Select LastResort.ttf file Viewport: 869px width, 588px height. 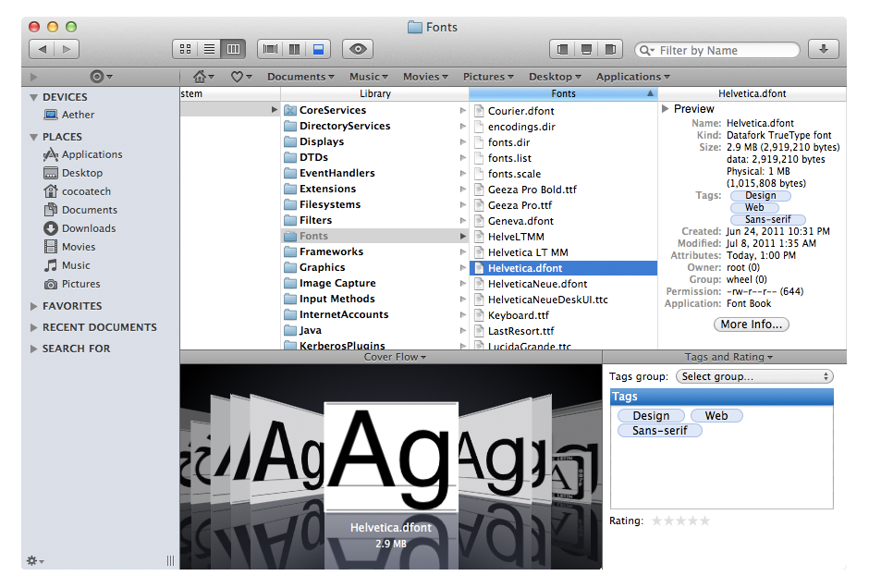(563, 331)
